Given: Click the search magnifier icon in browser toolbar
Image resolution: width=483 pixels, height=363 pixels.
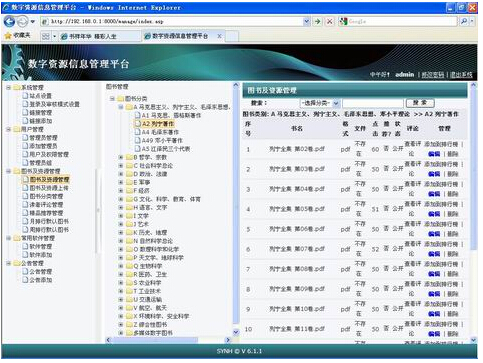Looking at the screenshot, I should pos(464,22).
